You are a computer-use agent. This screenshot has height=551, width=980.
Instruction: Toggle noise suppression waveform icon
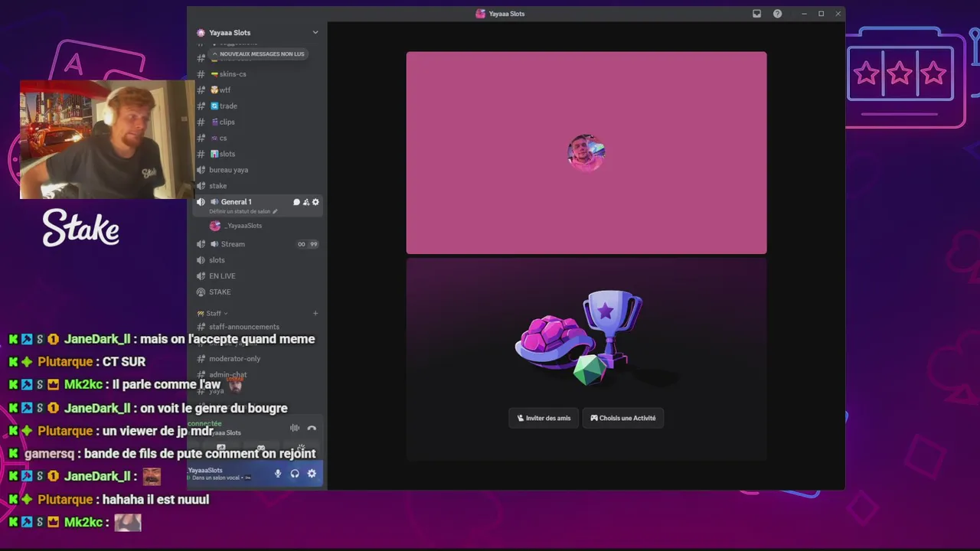click(x=295, y=428)
